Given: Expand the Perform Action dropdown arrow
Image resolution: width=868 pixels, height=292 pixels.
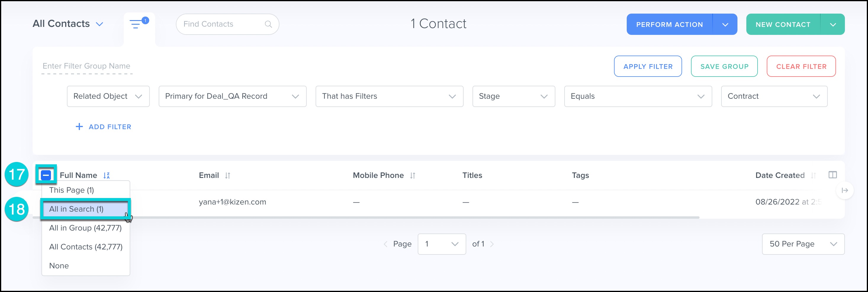Looking at the screenshot, I should (x=725, y=25).
